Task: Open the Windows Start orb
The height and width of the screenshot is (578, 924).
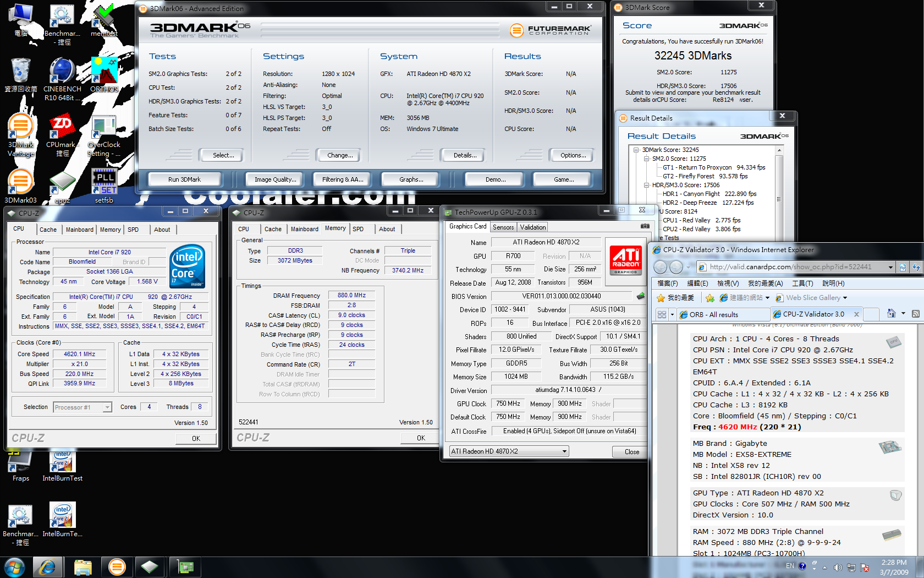Action: [x=15, y=567]
